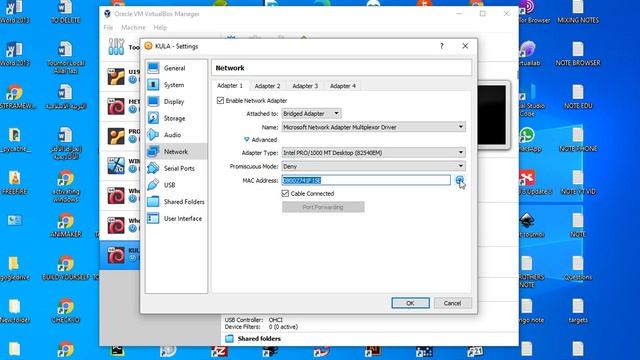The width and height of the screenshot is (640, 360).
Task: Click into the MAC Address field
Action: point(366,180)
